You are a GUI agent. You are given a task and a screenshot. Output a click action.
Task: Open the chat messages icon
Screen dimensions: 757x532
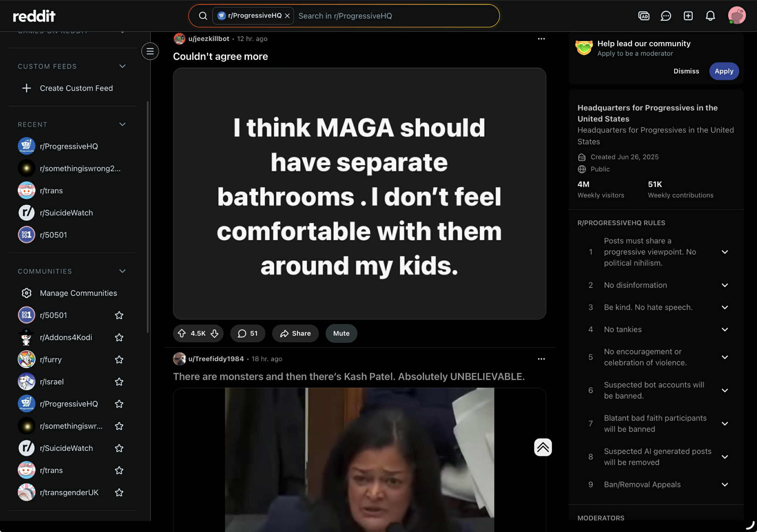click(x=666, y=16)
